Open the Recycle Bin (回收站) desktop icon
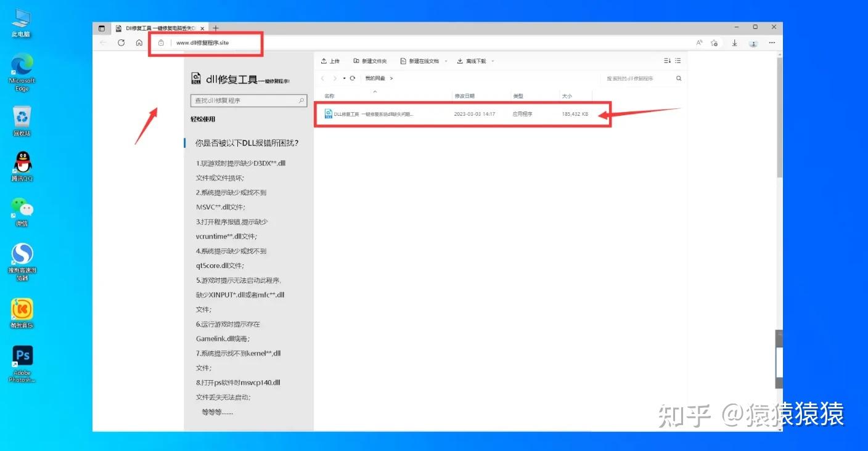 pyautogui.click(x=22, y=121)
